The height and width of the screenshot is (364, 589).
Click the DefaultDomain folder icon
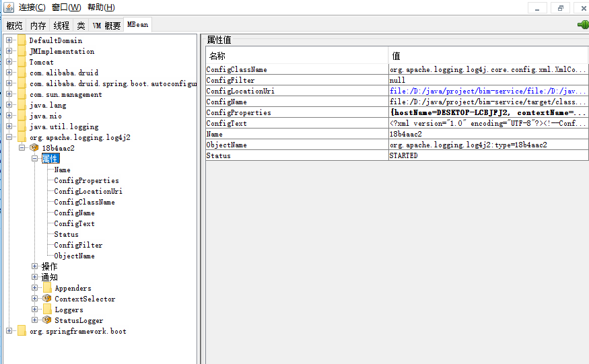pyautogui.click(x=22, y=40)
